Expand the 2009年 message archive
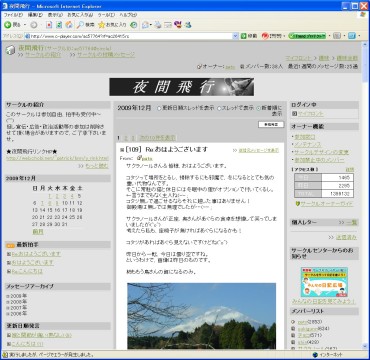370x360 pixels. coord(8,296)
